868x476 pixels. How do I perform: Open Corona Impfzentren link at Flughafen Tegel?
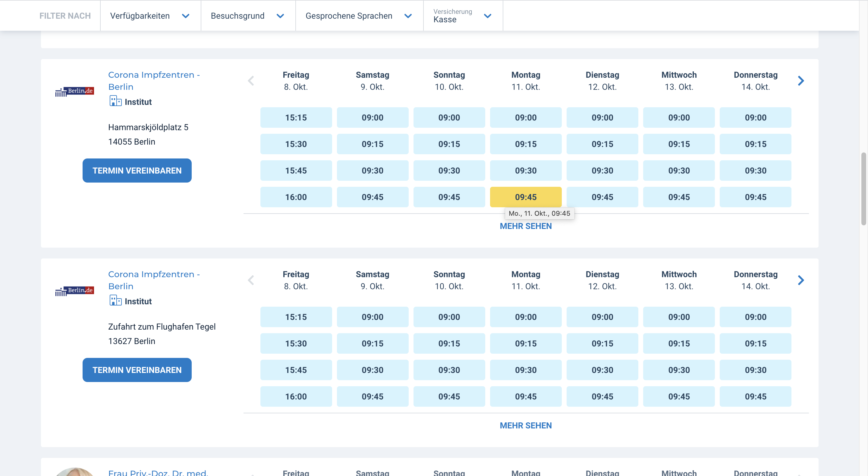pos(154,280)
